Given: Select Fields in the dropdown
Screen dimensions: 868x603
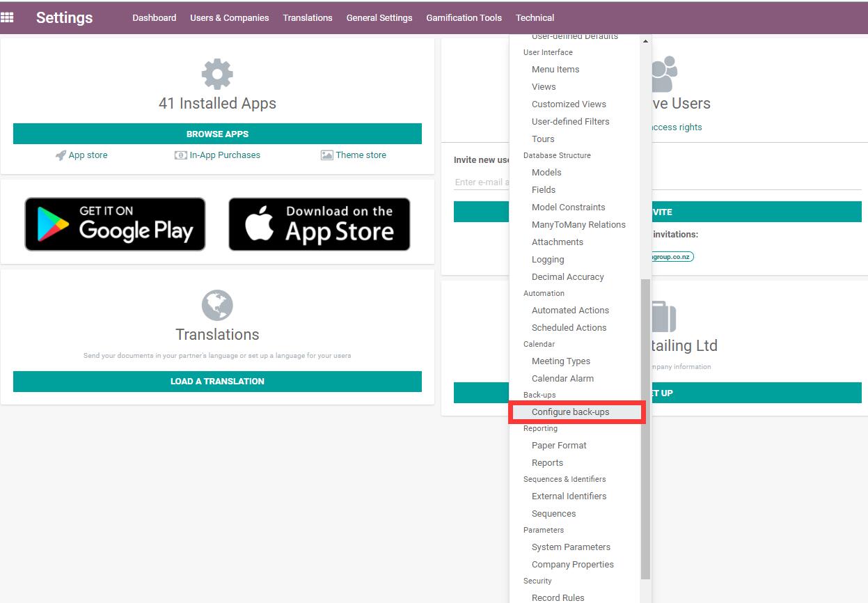Looking at the screenshot, I should [544, 190].
